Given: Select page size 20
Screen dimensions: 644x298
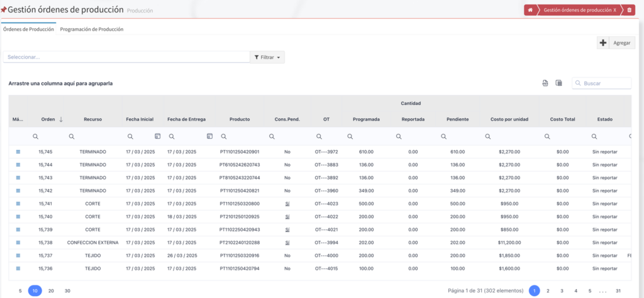Looking at the screenshot, I should point(51,290).
